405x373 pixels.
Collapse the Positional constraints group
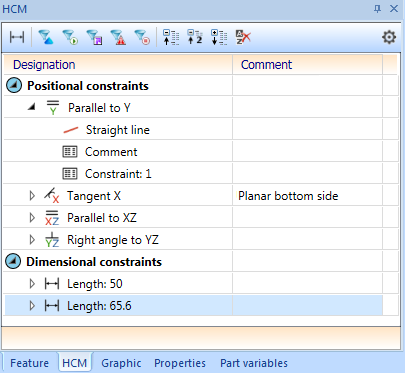(x=14, y=86)
